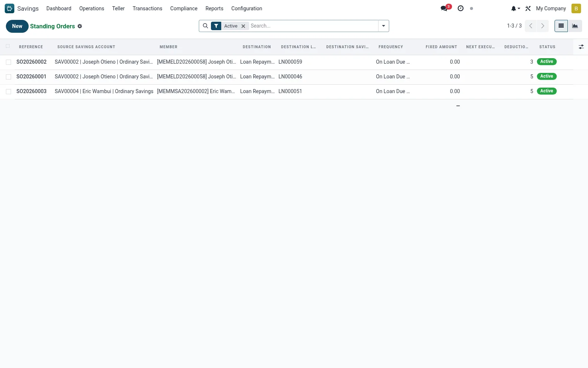Screen dimensions: 588x368
Task: Go to the next page arrow
Action: (x=543, y=26)
